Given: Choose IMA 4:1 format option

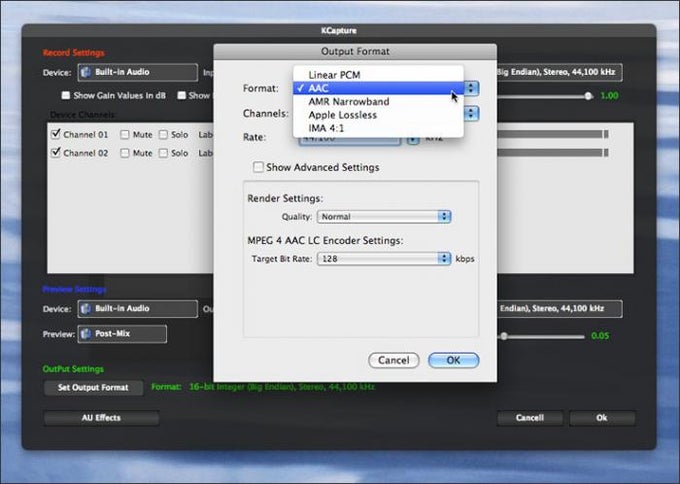Looking at the screenshot, I should [x=378, y=128].
